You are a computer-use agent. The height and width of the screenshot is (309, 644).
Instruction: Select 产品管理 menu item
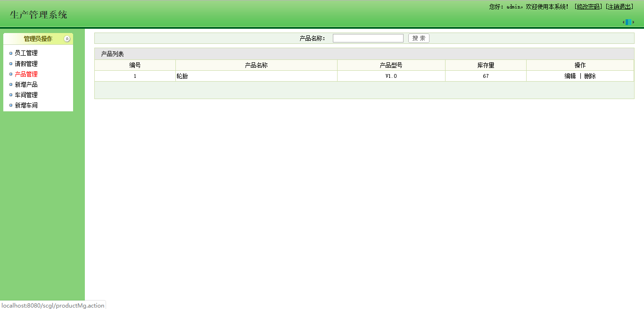pyautogui.click(x=26, y=74)
